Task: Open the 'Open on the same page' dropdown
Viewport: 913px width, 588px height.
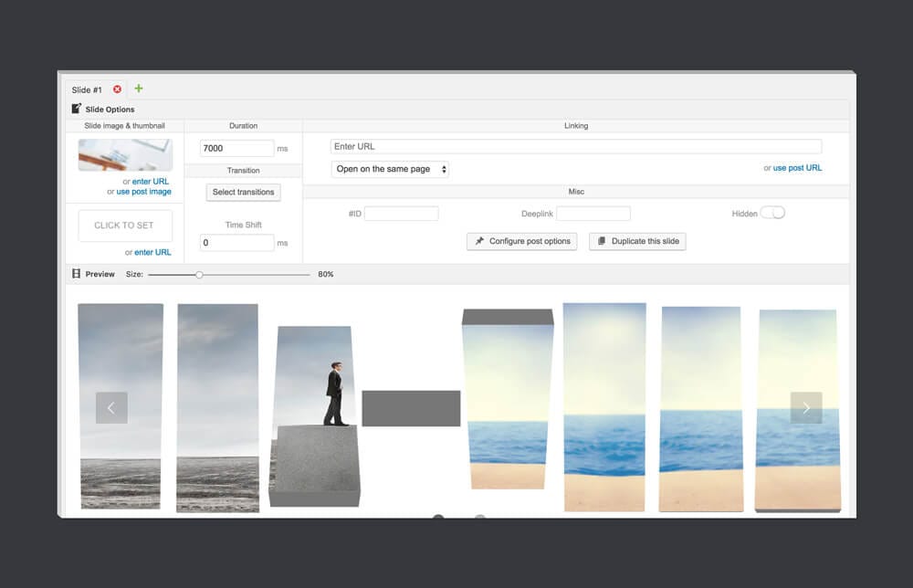Action: [390, 169]
